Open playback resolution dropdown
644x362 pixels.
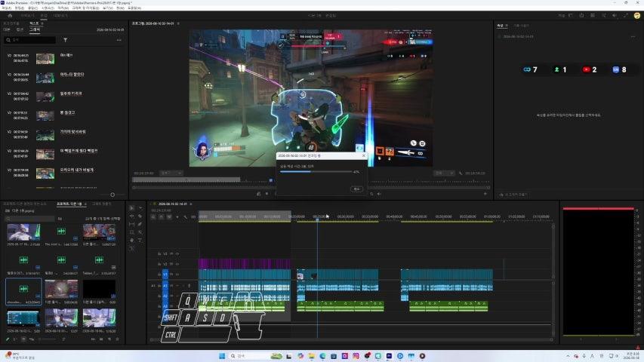point(444,173)
